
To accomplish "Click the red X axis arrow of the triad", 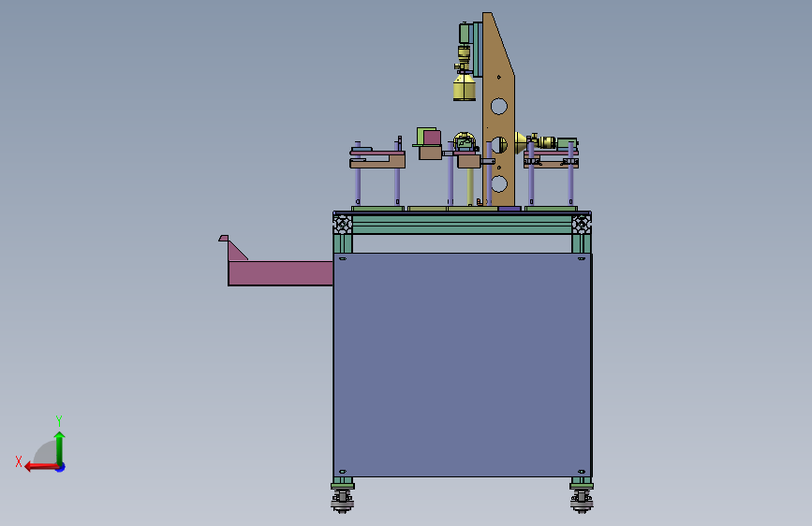I will coord(40,467).
